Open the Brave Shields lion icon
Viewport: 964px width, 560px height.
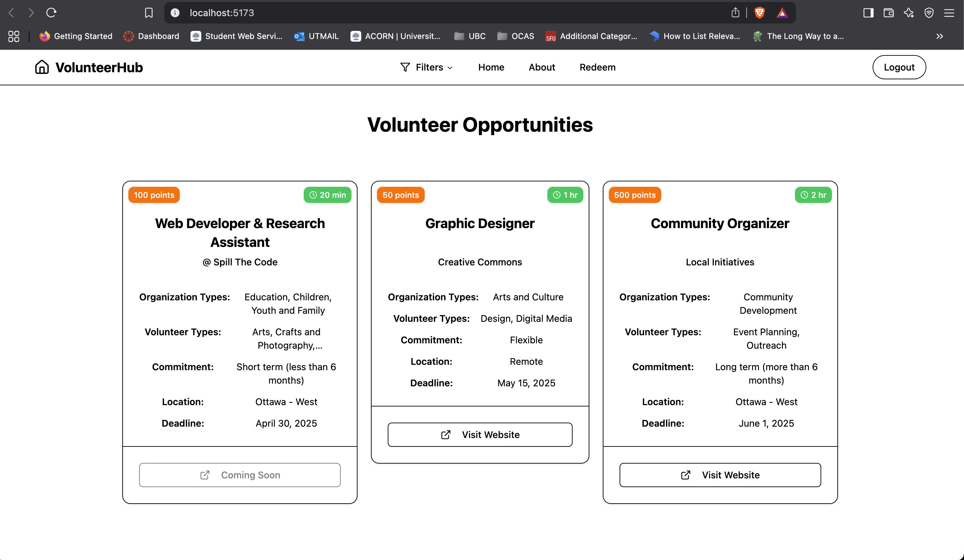(759, 13)
